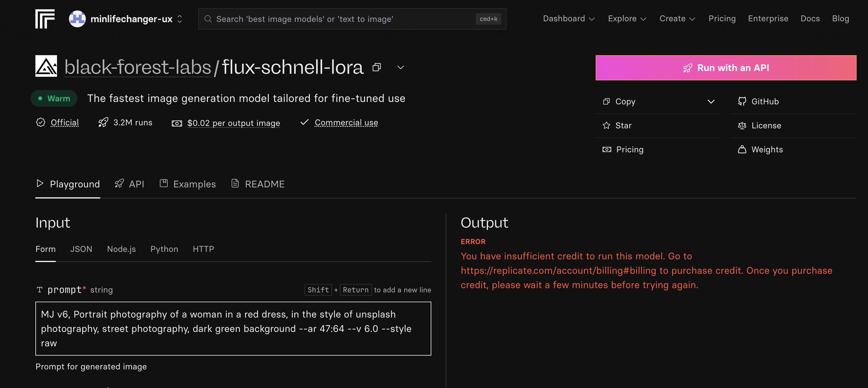Screen dimensions: 868x388
Task: Click the Run with an API button
Action: tap(726, 68)
